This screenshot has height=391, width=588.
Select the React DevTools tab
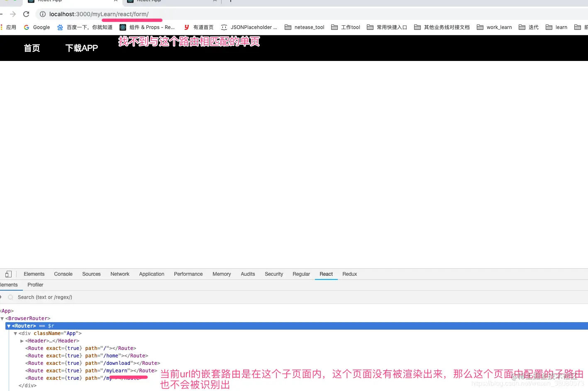coord(326,274)
